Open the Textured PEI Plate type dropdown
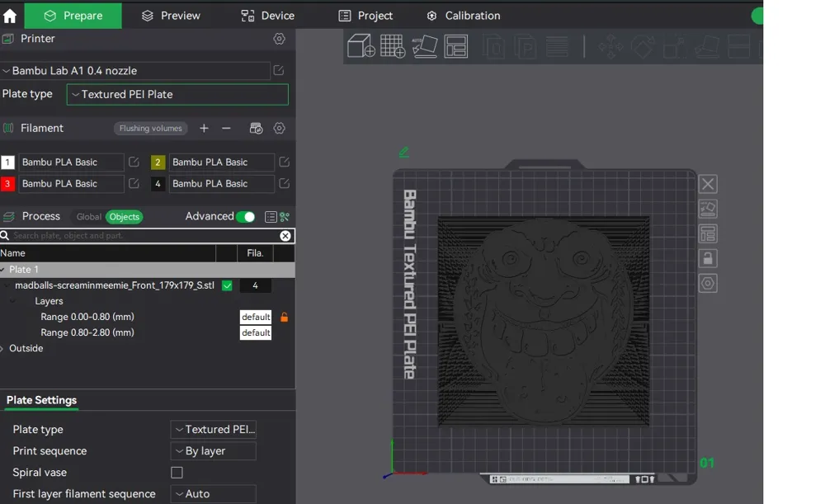The width and height of the screenshot is (825, 504). pyautogui.click(x=177, y=94)
